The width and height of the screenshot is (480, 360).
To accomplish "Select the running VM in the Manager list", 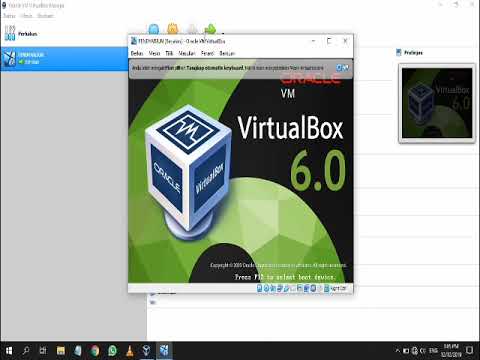I will tap(64, 59).
